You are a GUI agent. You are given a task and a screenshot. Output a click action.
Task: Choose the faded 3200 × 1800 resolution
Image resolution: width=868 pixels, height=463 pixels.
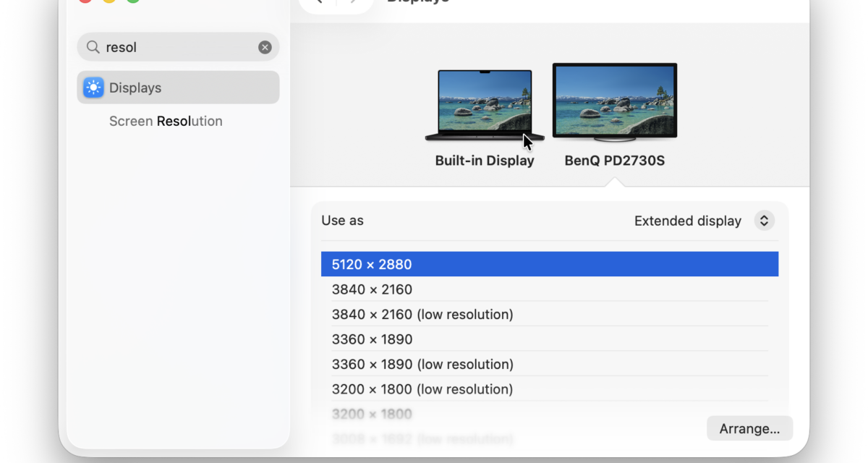(x=550, y=414)
